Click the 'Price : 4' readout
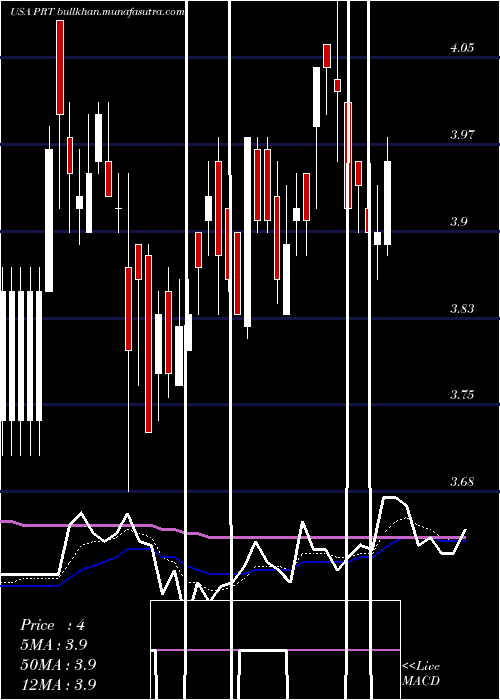Screen dimensions: 500x700 pyautogui.click(x=52, y=625)
